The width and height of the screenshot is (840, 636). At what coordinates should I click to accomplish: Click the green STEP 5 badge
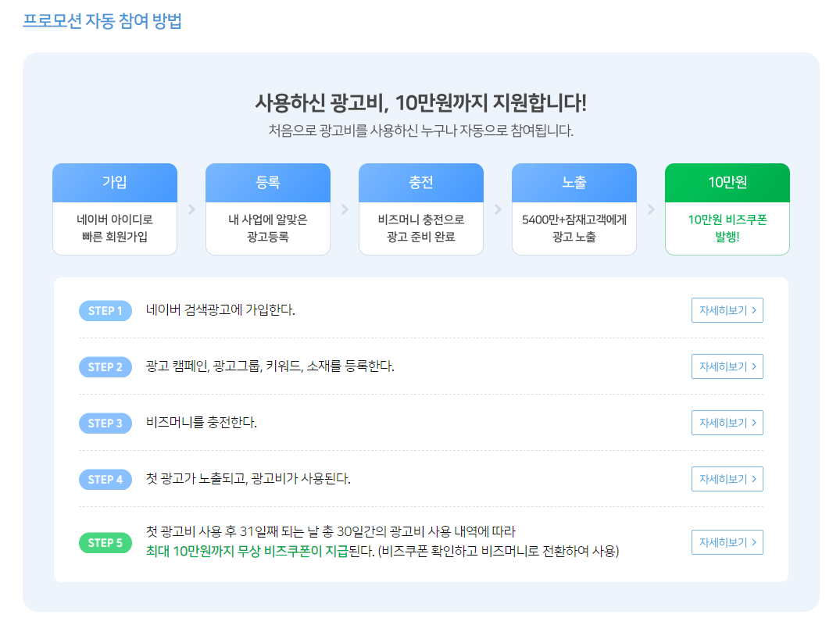tap(105, 543)
